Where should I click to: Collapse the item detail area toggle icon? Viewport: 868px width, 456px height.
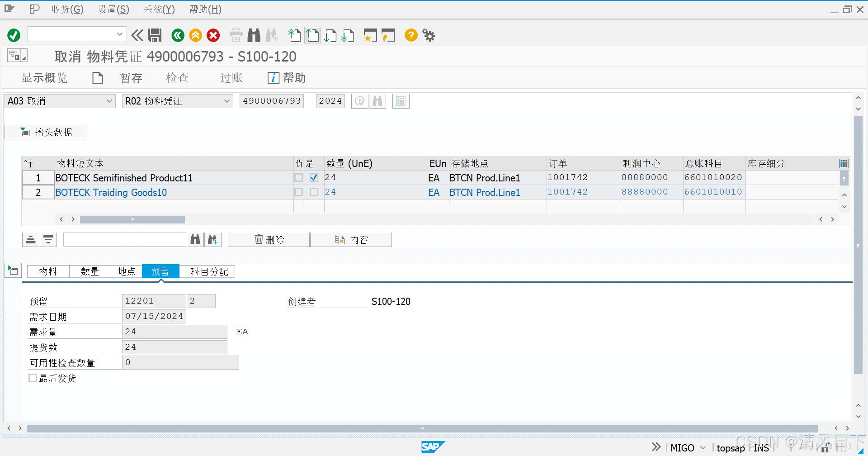(x=13, y=271)
